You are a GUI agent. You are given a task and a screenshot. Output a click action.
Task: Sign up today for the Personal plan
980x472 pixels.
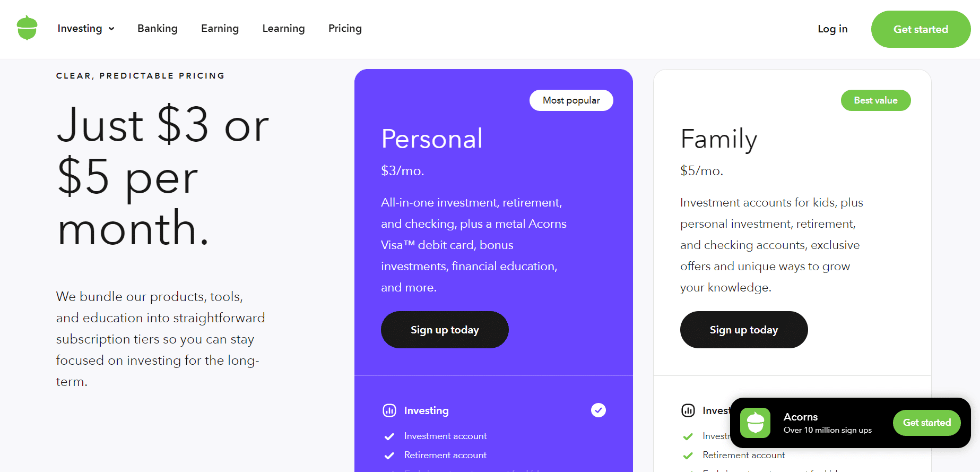(x=445, y=330)
